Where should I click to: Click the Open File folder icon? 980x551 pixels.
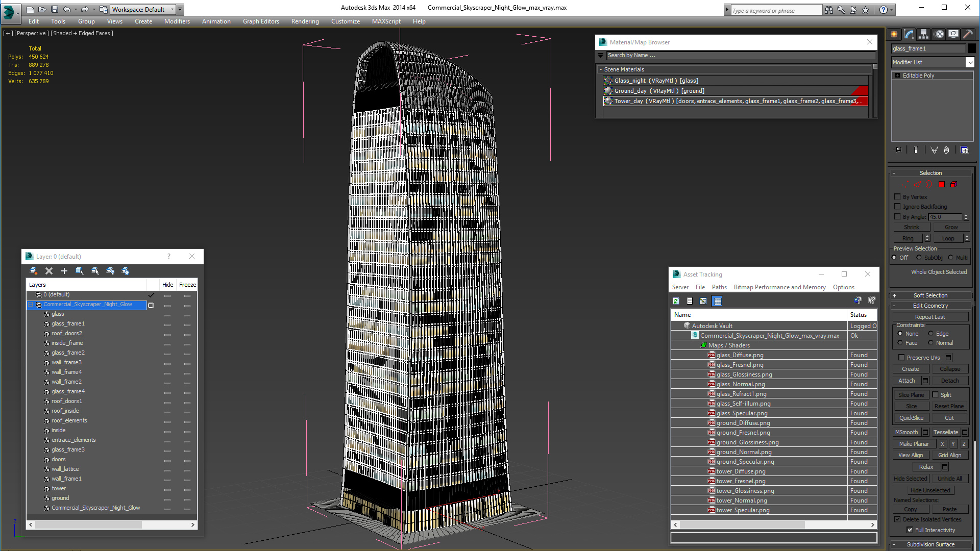point(42,9)
